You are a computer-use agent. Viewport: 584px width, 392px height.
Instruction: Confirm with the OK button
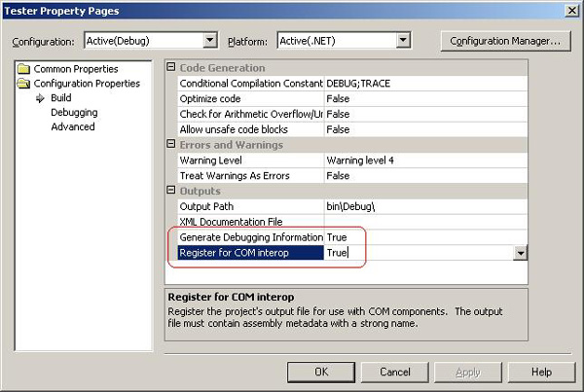coord(321,372)
